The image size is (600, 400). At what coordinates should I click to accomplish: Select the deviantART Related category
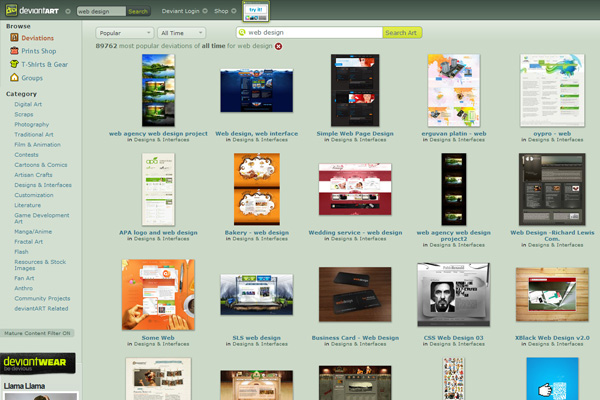pyautogui.click(x=41, y=309)
